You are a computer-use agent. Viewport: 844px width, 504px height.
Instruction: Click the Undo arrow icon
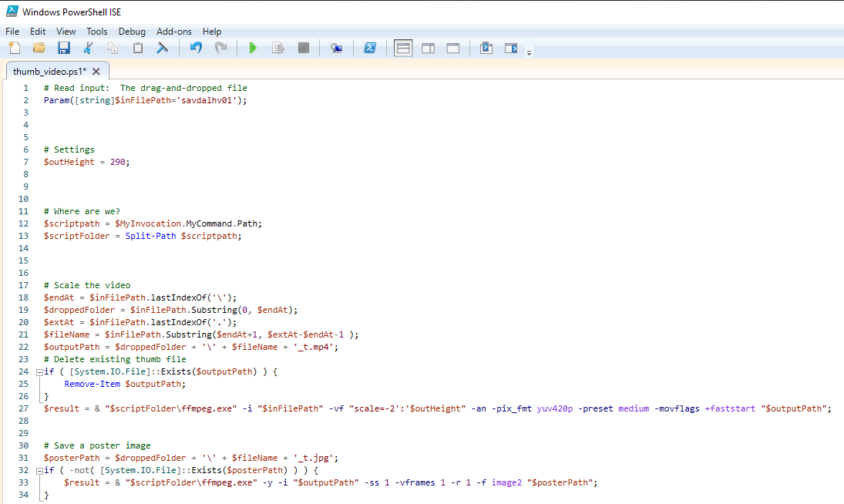(x=196, y=48)
